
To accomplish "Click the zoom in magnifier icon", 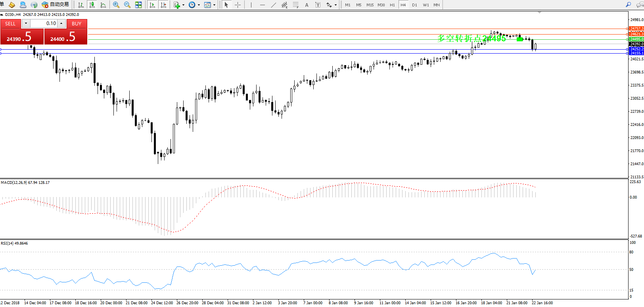I will [x=116, y=5].
